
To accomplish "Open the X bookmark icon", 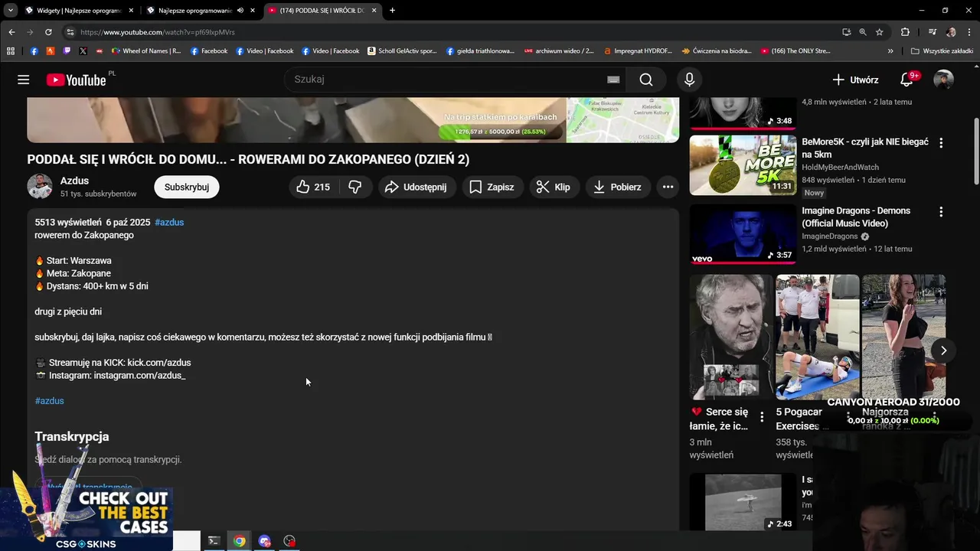I will [83, 51].
